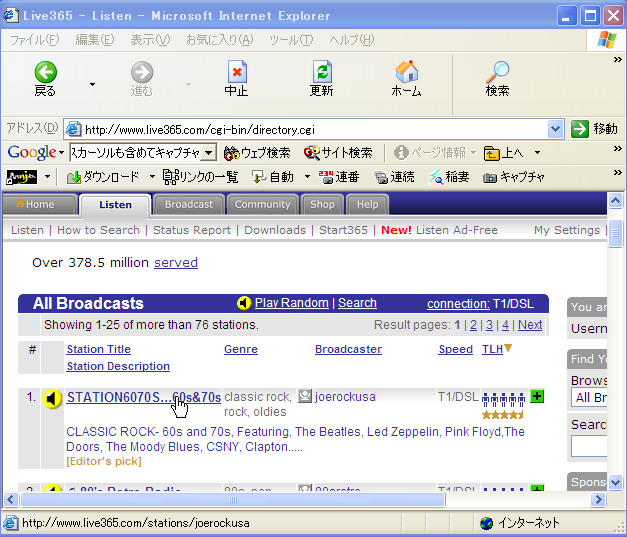Click the キャプチャ capture icon

(490, 178)
